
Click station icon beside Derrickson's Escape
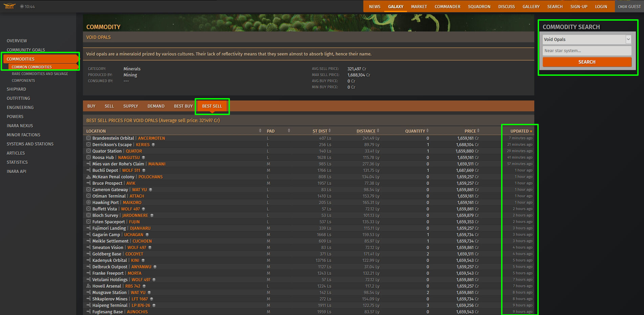point(88,144)
